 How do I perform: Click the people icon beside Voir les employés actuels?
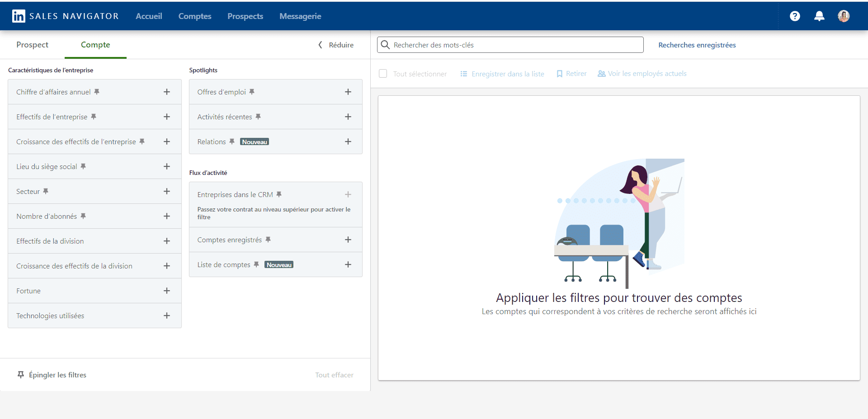coord(602,74)
